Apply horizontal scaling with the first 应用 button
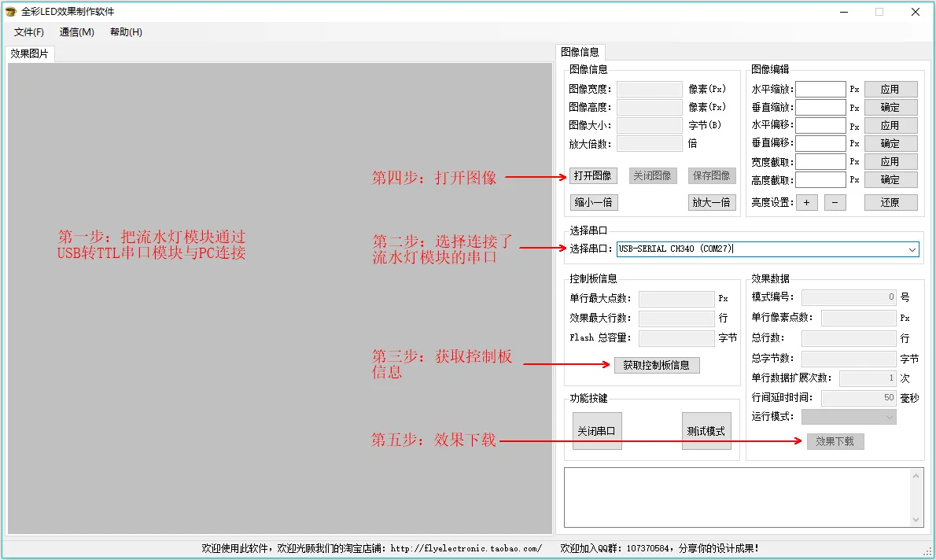 pyautogui.click(x=890, y=90)
